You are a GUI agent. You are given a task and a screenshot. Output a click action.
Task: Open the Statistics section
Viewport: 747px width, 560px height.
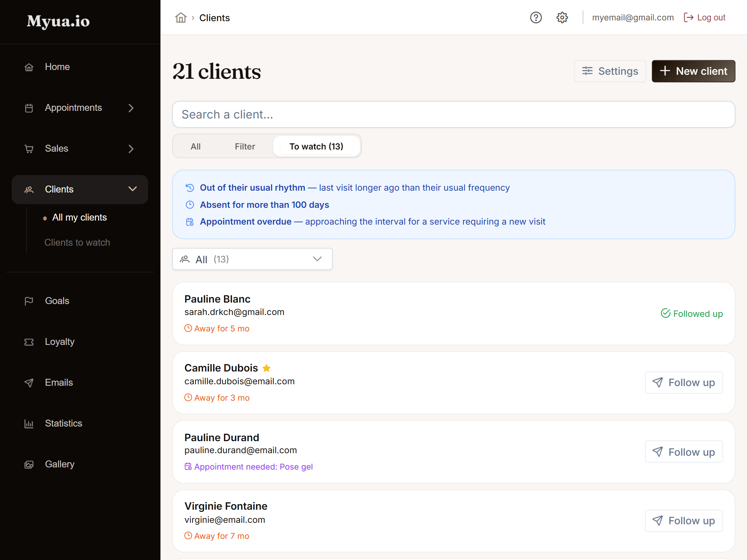pos(80,423)
